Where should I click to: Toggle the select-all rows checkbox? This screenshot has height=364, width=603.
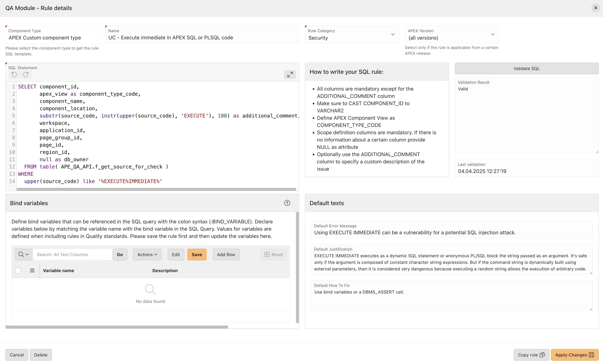point(18,270)
